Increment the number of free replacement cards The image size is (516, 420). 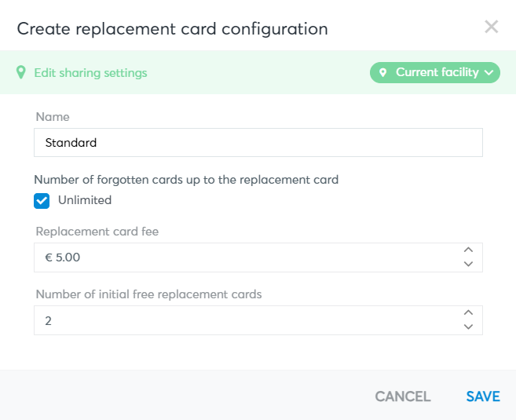point(468,312)
